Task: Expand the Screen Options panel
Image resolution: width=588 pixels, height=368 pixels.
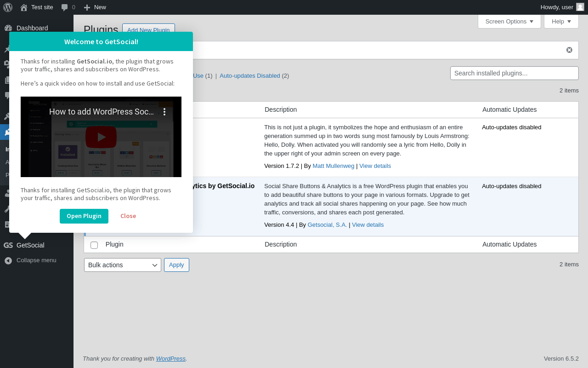Action: click(509, 21)
